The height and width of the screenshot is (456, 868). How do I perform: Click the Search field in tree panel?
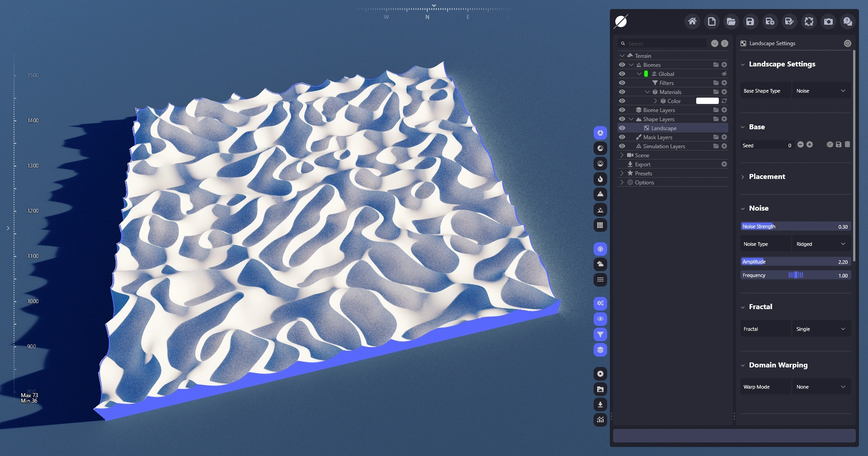[x=665, y=43]
